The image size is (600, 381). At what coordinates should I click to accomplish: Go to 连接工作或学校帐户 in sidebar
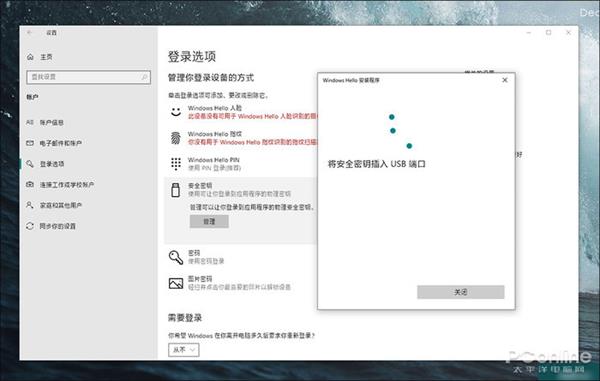pos(67,185)
